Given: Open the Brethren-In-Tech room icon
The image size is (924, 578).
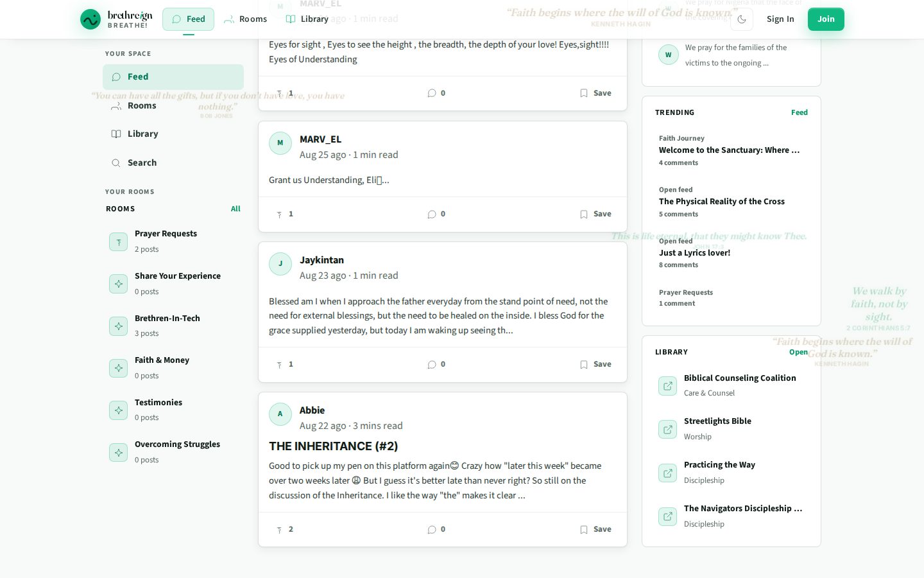Looking at the screenshot, I should tap(119, 326).
